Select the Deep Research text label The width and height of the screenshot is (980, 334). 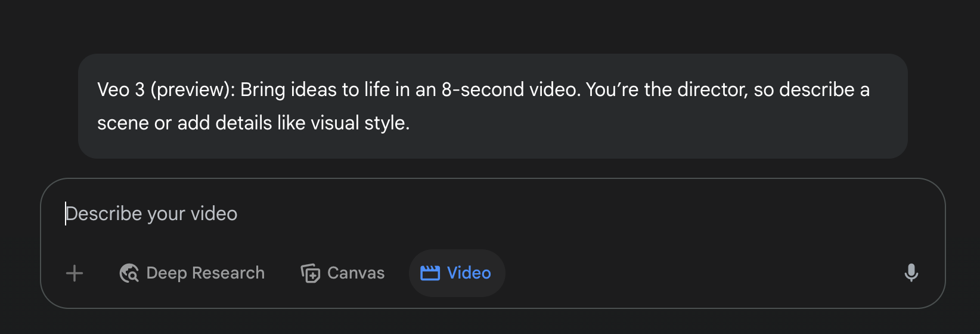click(x=205, y=273)
